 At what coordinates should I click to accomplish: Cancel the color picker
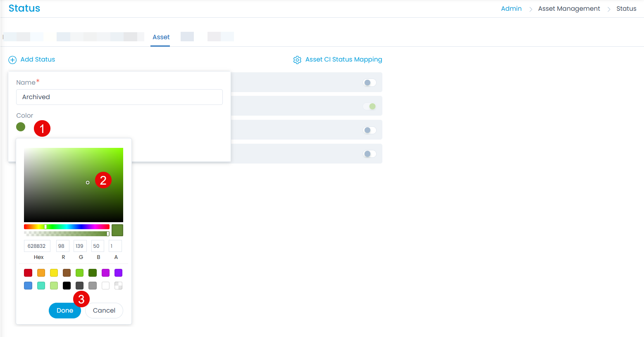pyautogui.click(x=104, y=310)
